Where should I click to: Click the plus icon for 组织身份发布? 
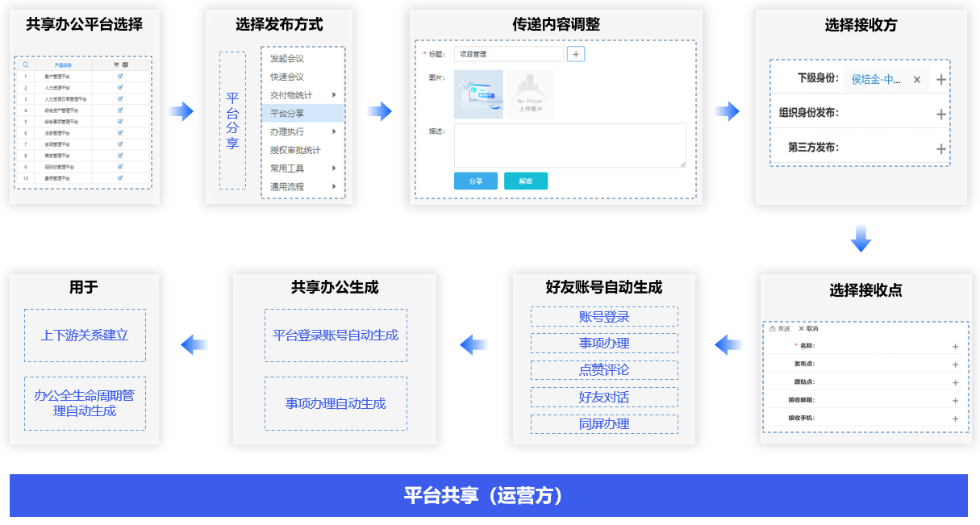[940, 114]
